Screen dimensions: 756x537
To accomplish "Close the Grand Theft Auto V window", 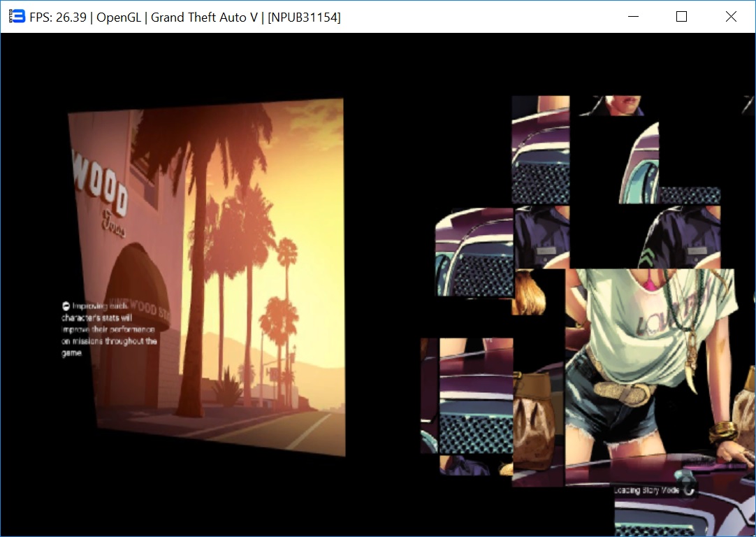I will coord(731,17).
